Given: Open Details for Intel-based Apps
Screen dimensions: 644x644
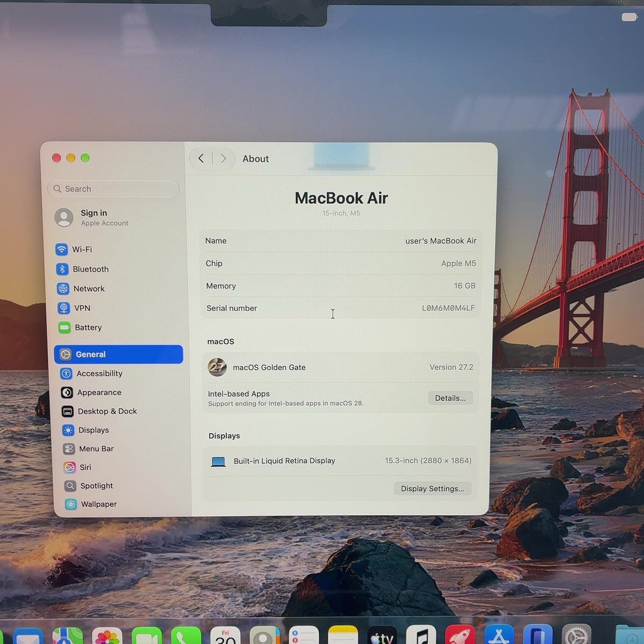Looking at the screenshot, I should [450, 398].
